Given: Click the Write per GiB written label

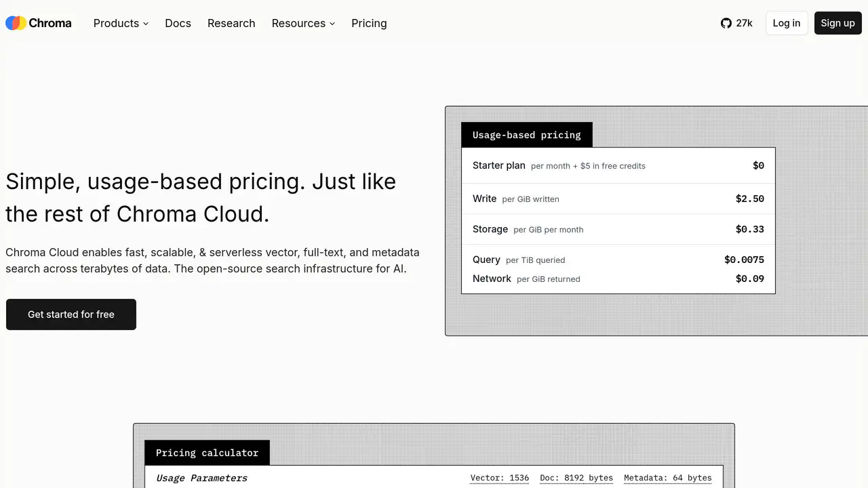Looking at the screenshot, I should 516,199.
